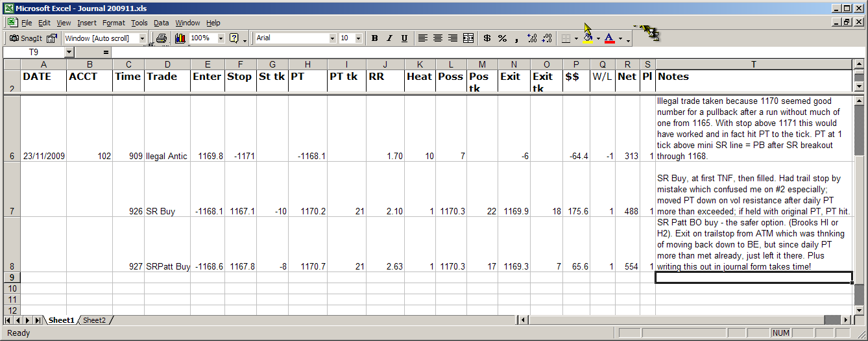Open the File menu
The height and width of the screenshot is (341, 868).
tap(27, 23)
